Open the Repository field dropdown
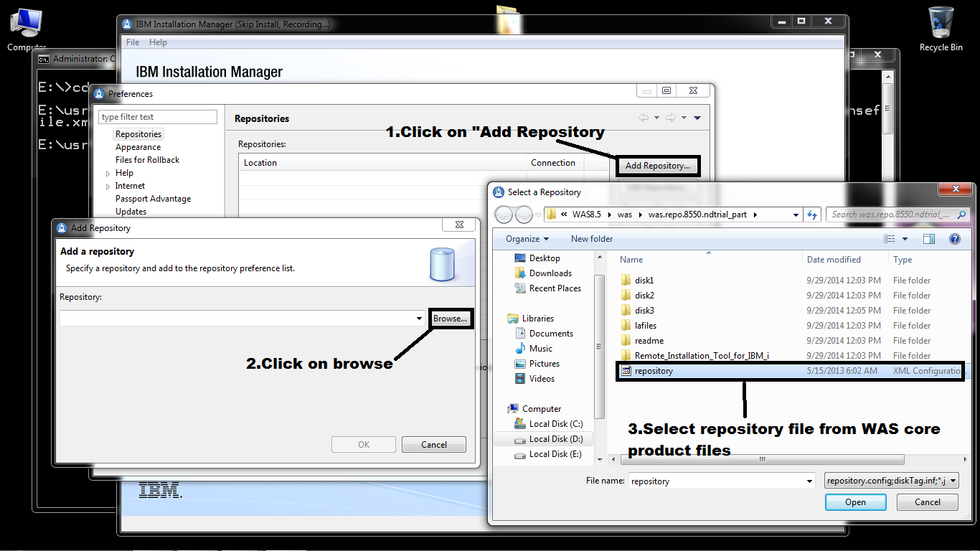 click(419, 318)
